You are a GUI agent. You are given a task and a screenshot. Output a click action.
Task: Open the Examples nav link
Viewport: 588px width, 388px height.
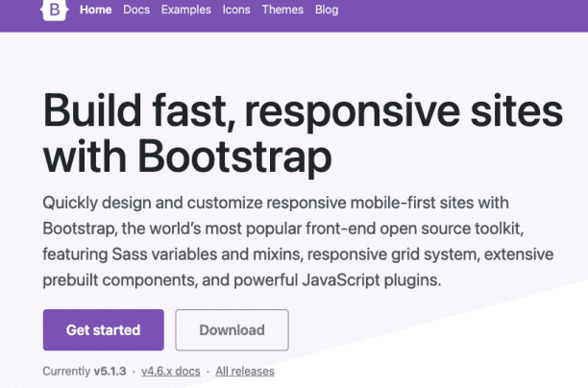coord(186,10)
